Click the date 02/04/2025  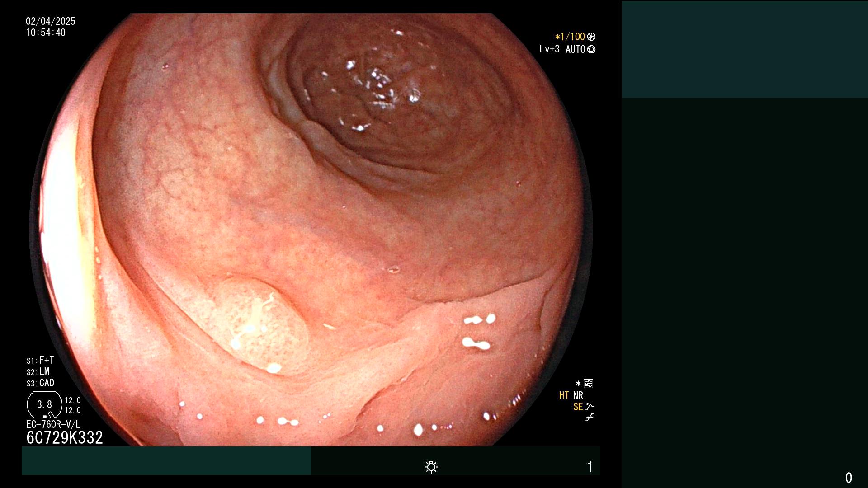(51, 21)
